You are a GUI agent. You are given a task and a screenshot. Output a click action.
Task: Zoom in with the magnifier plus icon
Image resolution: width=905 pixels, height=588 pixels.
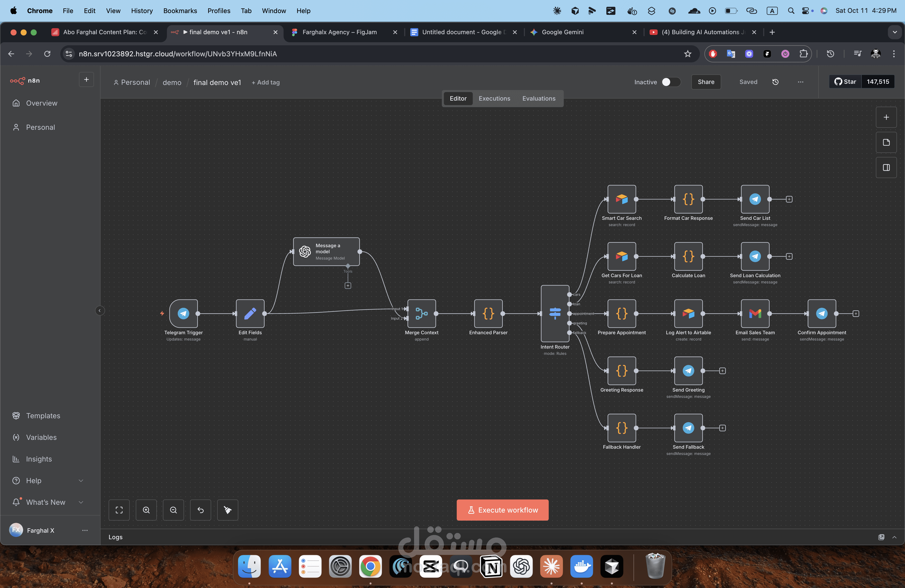[x=146, y=510]
